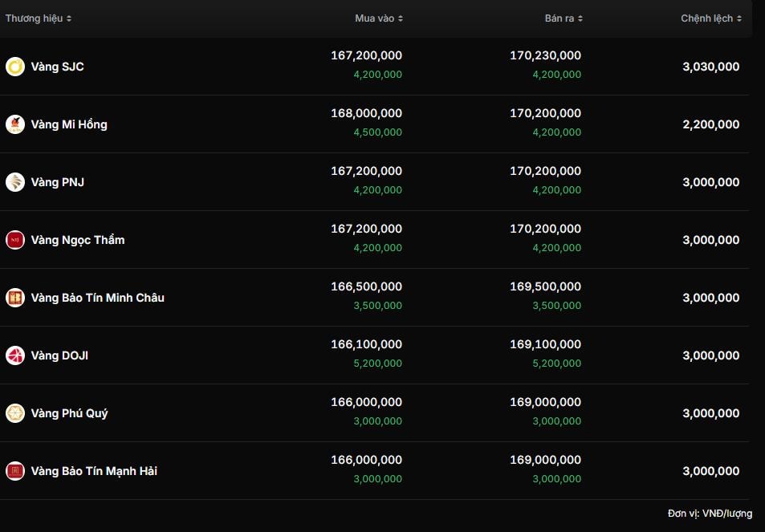Click the Bảo Tín Mạnh Hải logo icon
Viewport: 765px width, 532px height.
15,471
